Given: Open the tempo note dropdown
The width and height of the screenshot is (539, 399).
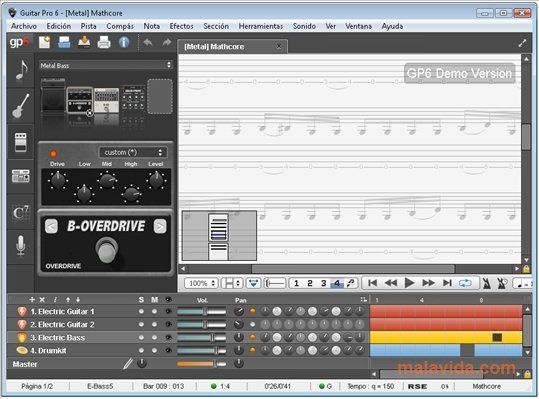Looking at the screenshot, I should coord(523,283).
